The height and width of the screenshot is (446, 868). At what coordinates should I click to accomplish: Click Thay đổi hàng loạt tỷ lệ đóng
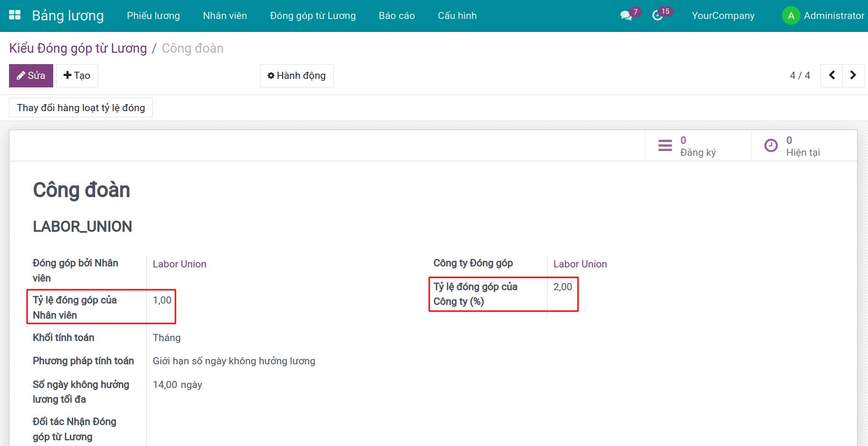tap(81, 108)
